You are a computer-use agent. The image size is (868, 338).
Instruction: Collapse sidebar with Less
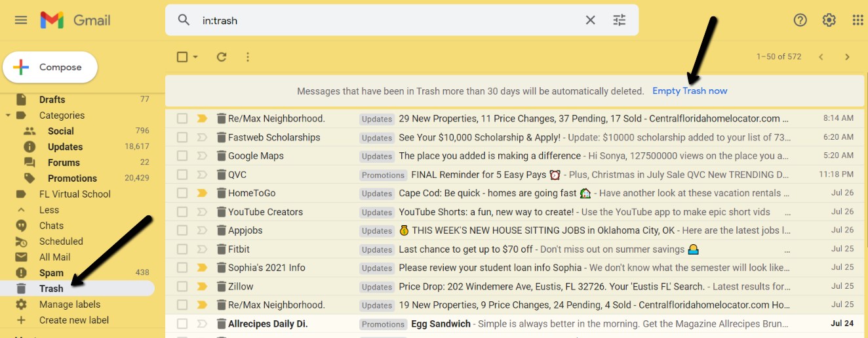pos(49,210)
